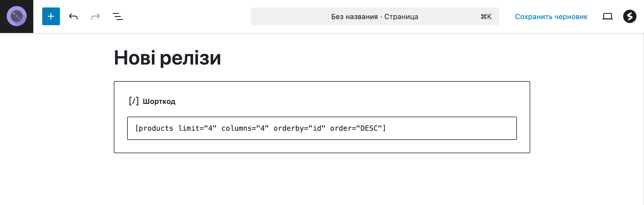Undo the last change
Screen dimensions: 644x205
(x=73, y=16)
